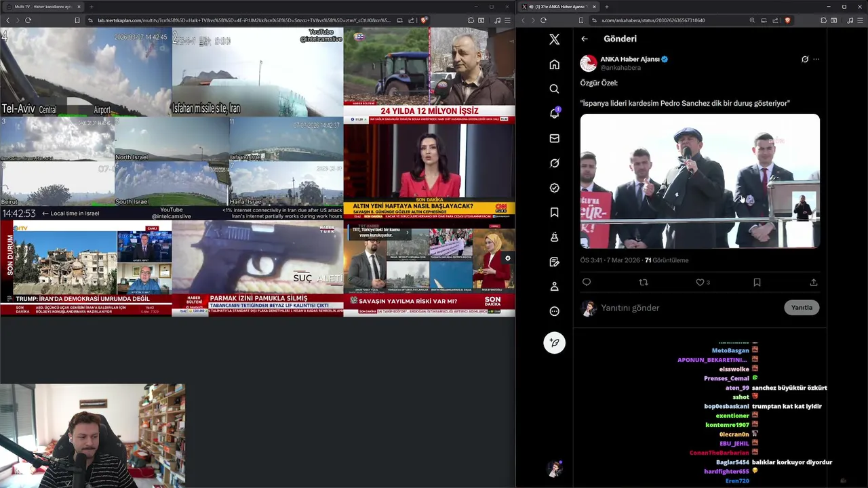
Task: Bookmark the Multi TV page
Action: tap(77, 20)
